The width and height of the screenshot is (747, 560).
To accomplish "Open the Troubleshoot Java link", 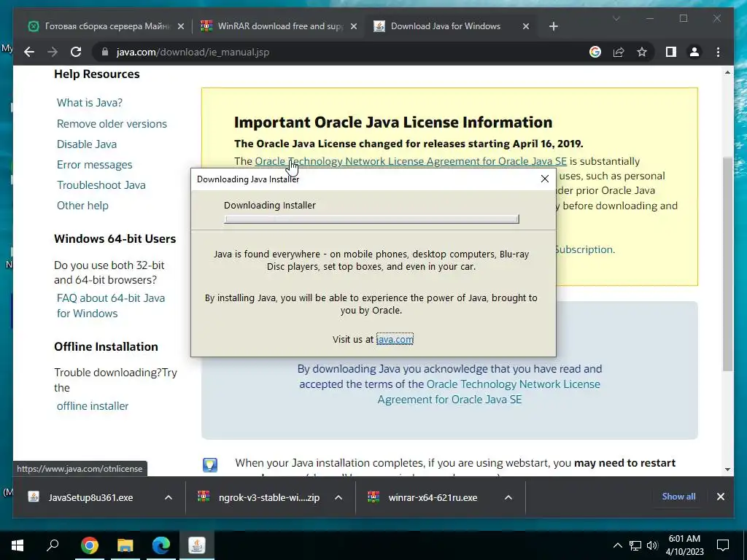I will [x=101, y=185].
